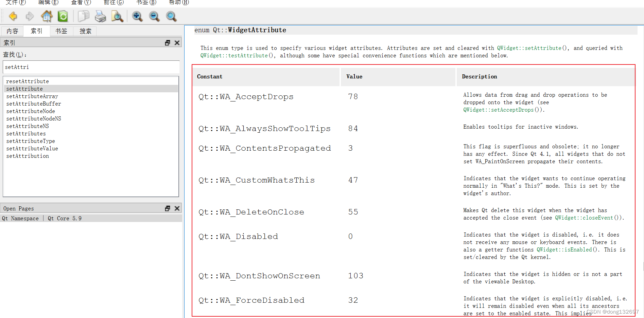Go back with the left arrow icon
Image resolution: width=644 pixels, height=318 pixels.
pos(13,16)
